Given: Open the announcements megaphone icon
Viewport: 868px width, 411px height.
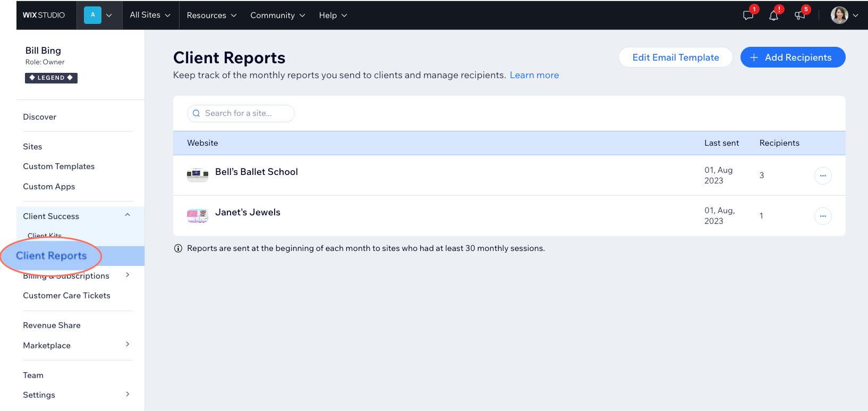Looking at the screenshot, I should [x=800, y=15].
